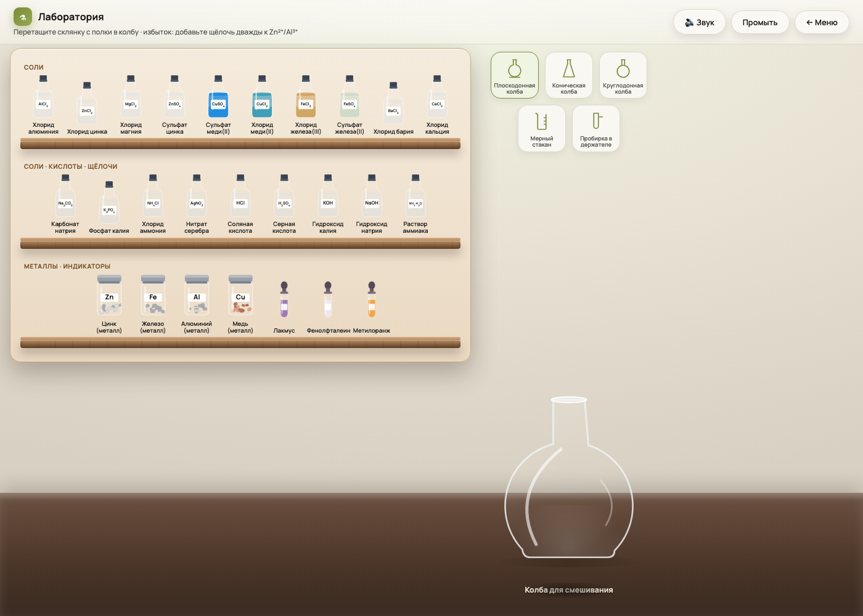Viewport: 863px width, 616px height.
Task: Pick the iron(III) chloride FeCl3 bottle
Action: click(306, 97)
